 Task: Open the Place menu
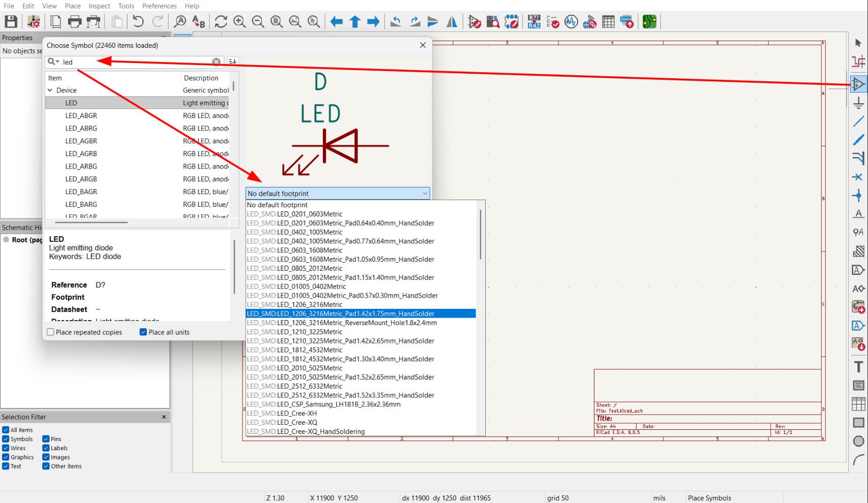(73, 6)
